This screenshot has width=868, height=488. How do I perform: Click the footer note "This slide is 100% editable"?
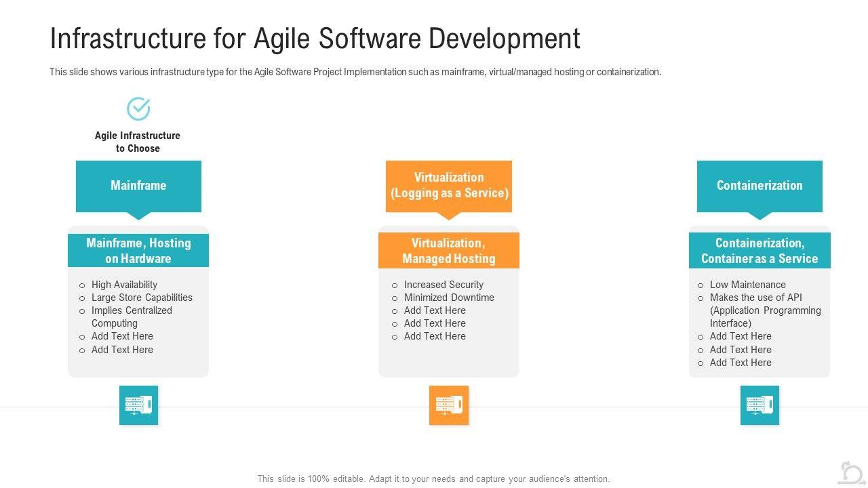click(433, 479)
